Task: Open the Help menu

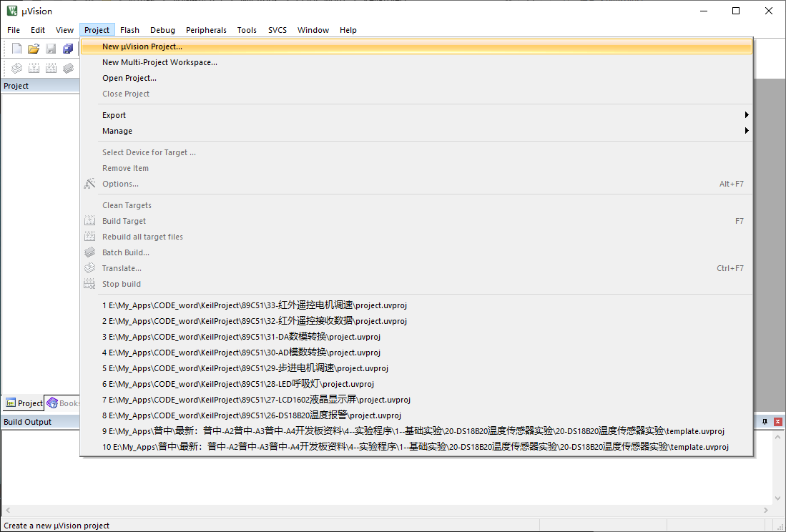Action: tap(348, 30)
